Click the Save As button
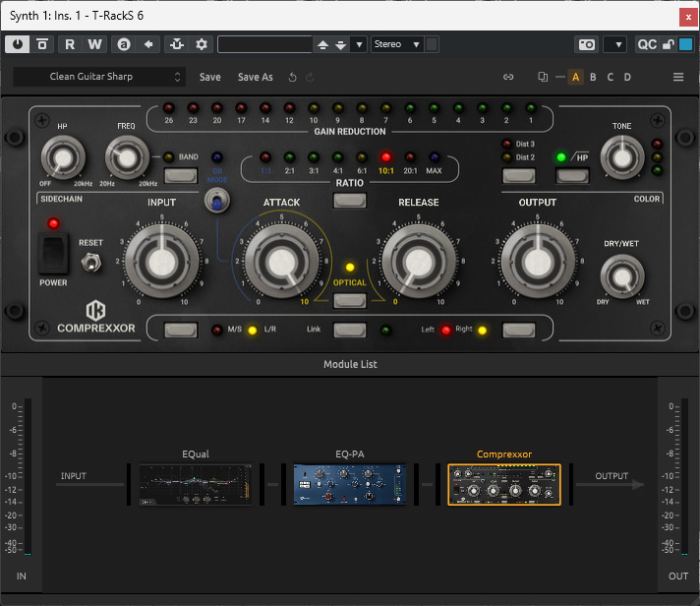 pyautogui.click(x=255, y=77)
